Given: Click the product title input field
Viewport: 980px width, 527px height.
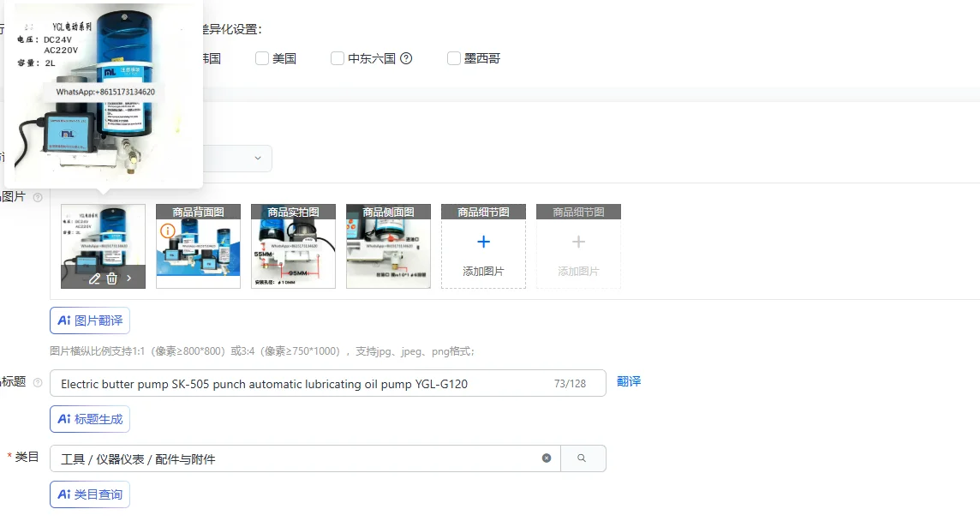Looking at the screenshot, I should (x=328, y=383).
